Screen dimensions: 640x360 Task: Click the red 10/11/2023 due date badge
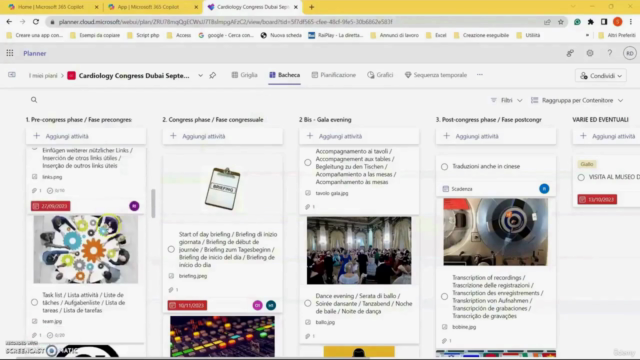[187, 305]
